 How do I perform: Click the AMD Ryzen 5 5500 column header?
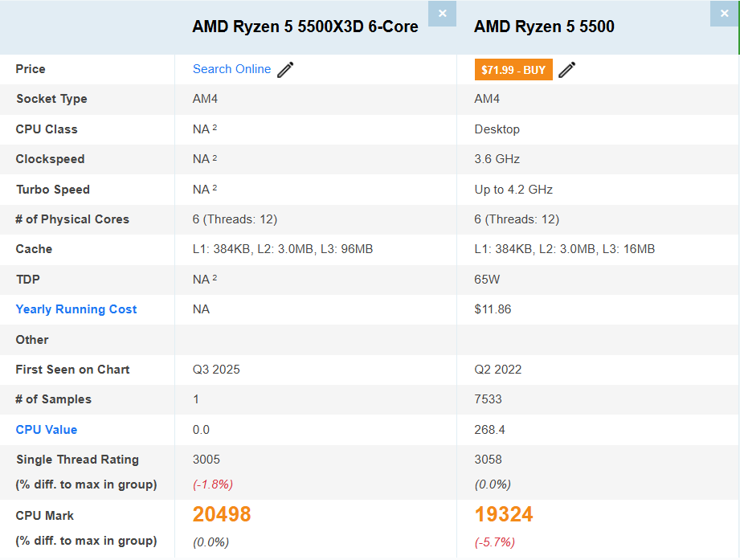544,27
